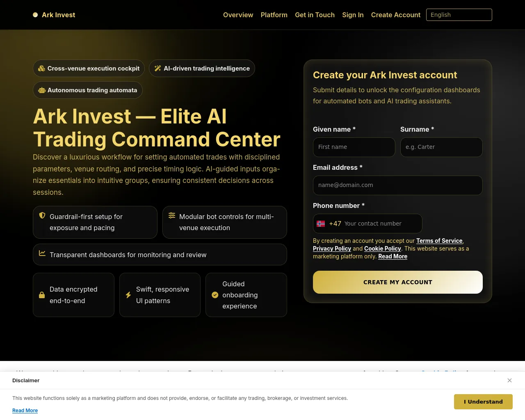Click the Guardrail-first setup card text
Screen dimensions: 525x420
[x=86, y=222]
